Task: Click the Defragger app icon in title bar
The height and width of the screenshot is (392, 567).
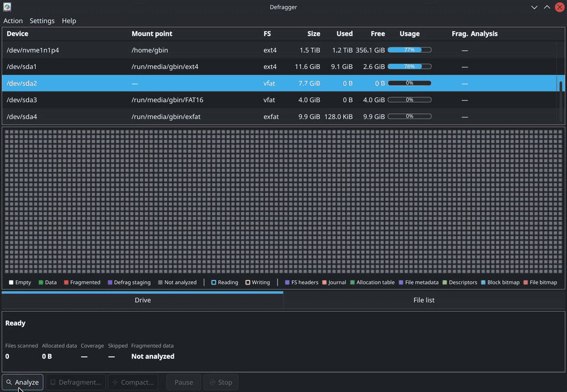Action: pyautogui.click(x=7, y=7)
